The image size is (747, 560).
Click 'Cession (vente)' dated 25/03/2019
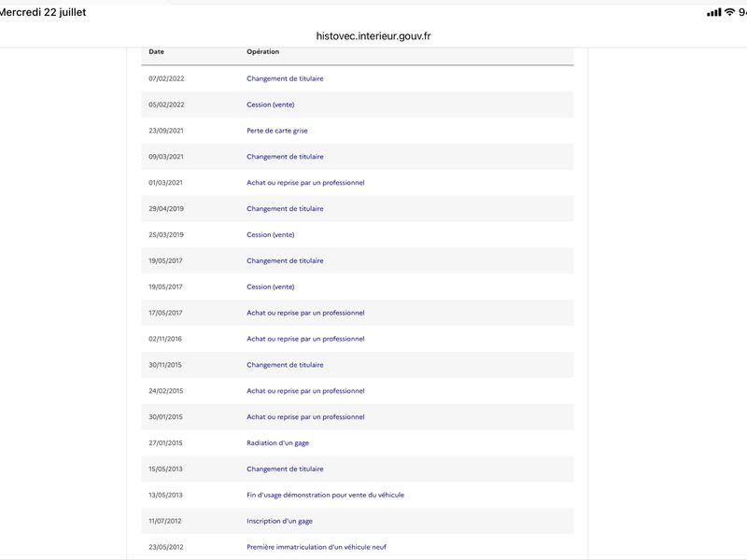pyautogui.click(x=270, y=235)
